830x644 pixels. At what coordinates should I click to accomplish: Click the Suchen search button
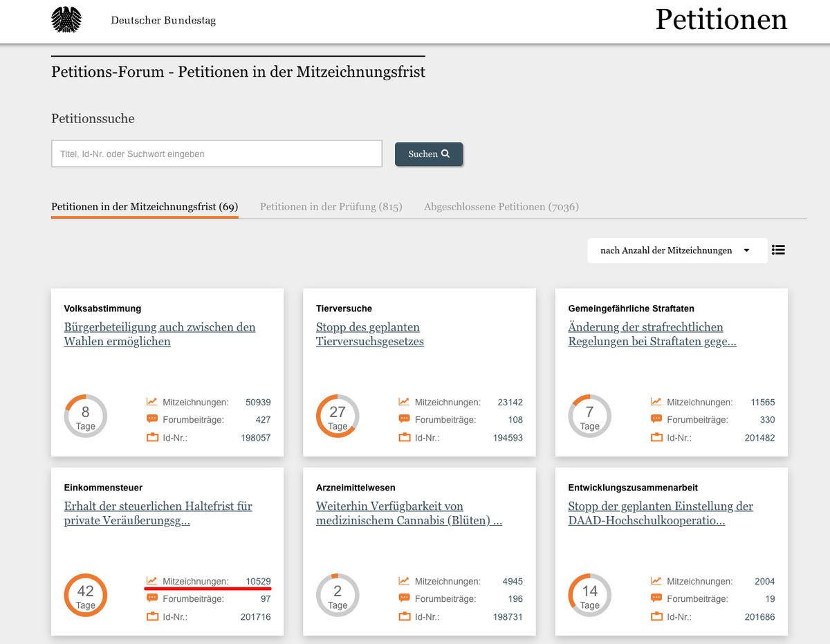pos(429,154)
